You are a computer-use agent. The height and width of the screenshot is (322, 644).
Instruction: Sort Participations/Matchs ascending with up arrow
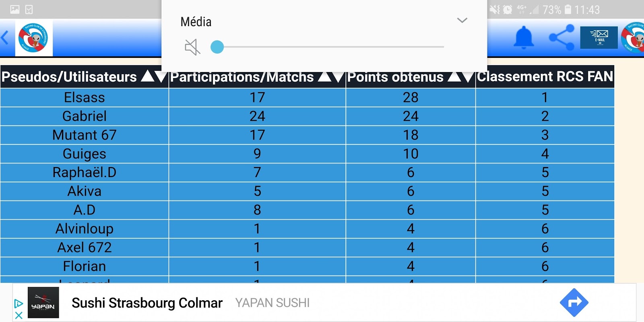pyautogui.click(x=325, y=76)
